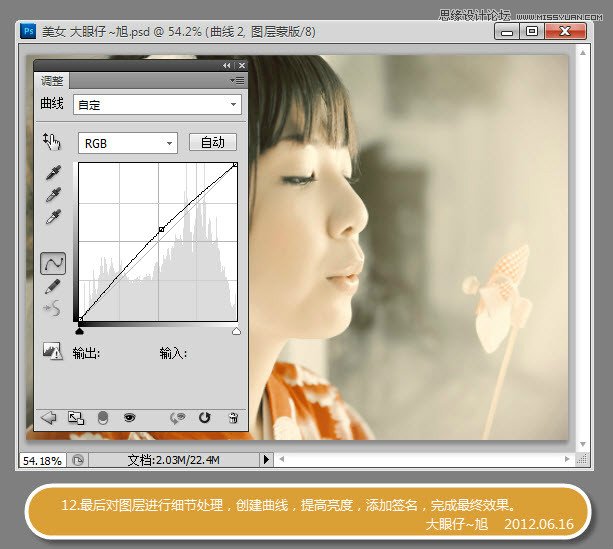The height and width of the screenshot is (549, 613).
Task: Activate the pencil draw curve mode
Action: [52, 286]
